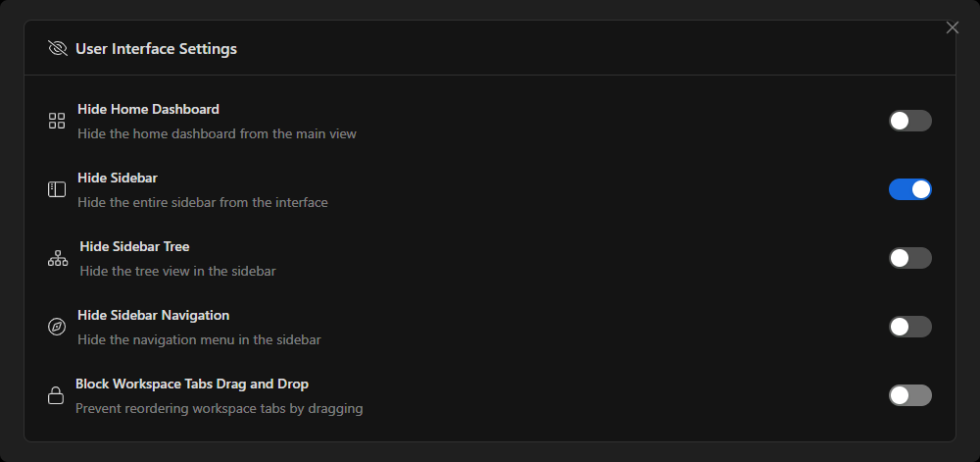Click the lock icon for Block Workspace Tabs

pyautogui.click(x=56, y=395)
